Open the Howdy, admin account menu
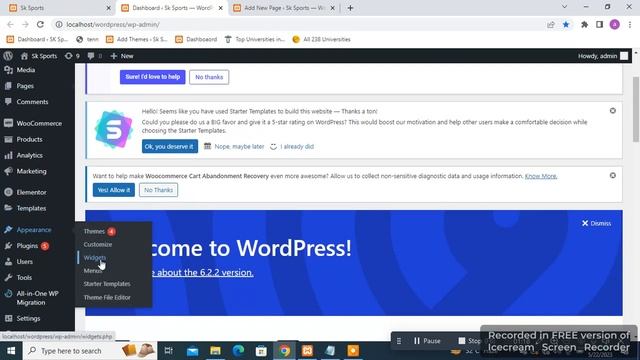Screen dimensions: 640x360 pyautogui.click(x=603, y=56)
